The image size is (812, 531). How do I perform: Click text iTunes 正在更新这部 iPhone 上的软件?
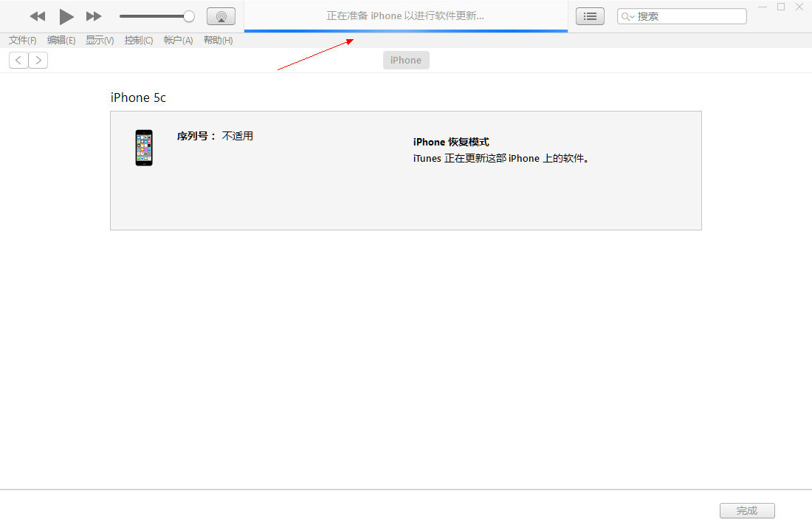(501, 159)
